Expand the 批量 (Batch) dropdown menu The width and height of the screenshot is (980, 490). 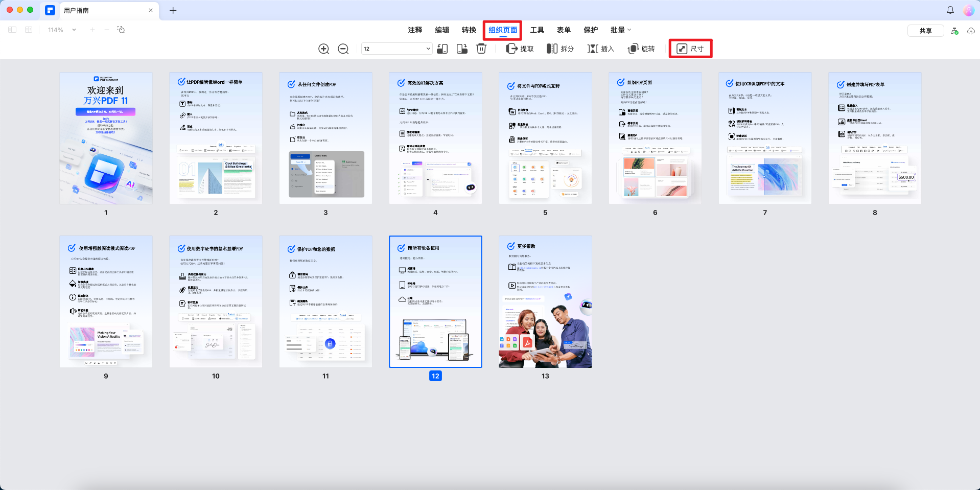tap(620, 30)
